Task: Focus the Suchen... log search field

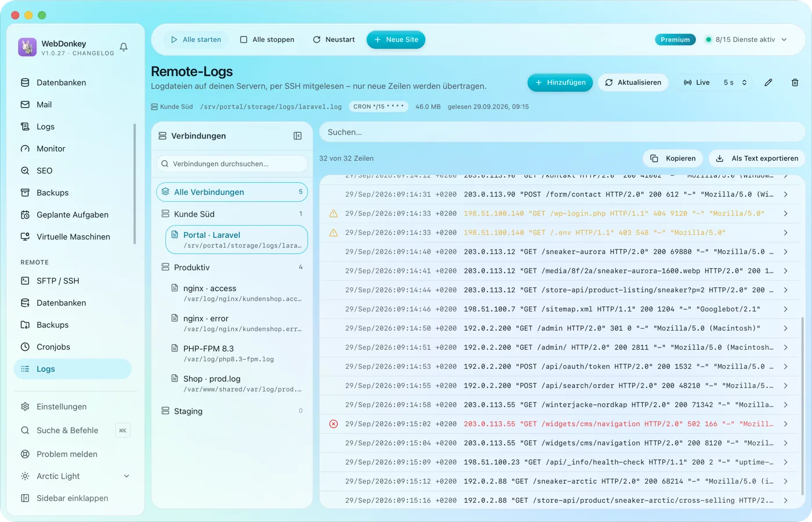Action: tap(562, 132)
